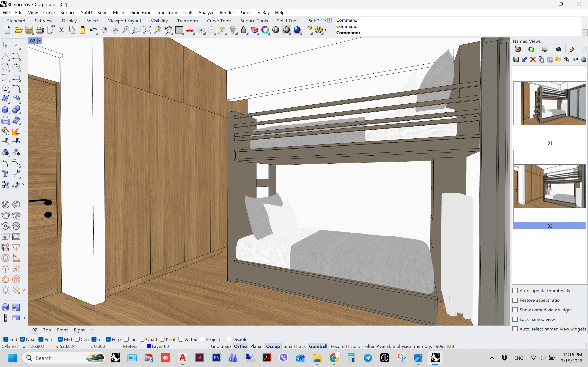Open the 02 viewport title dropdown arrow
This screenshot has height=367, width=588.
tap(39, 41)
